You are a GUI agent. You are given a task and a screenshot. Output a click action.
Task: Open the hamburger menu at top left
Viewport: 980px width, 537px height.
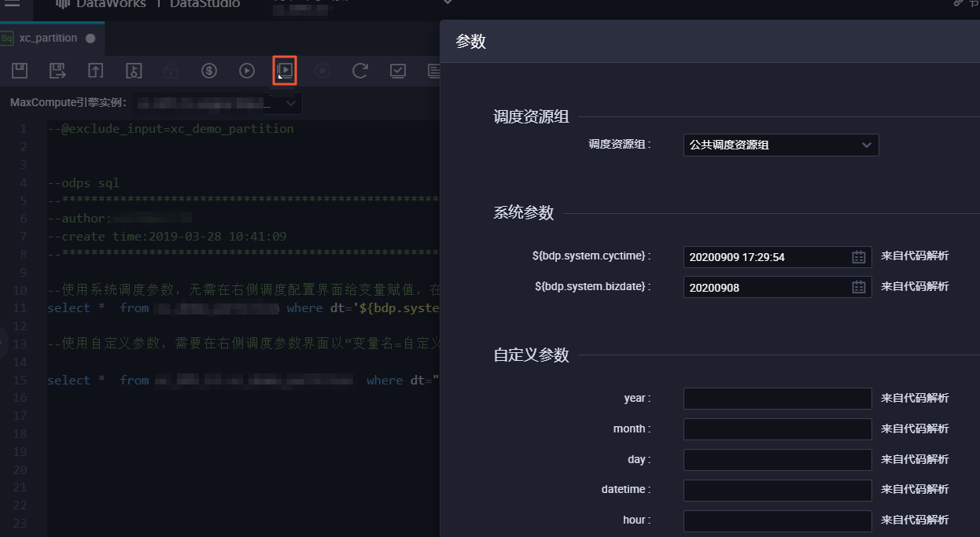pos(13,4)
